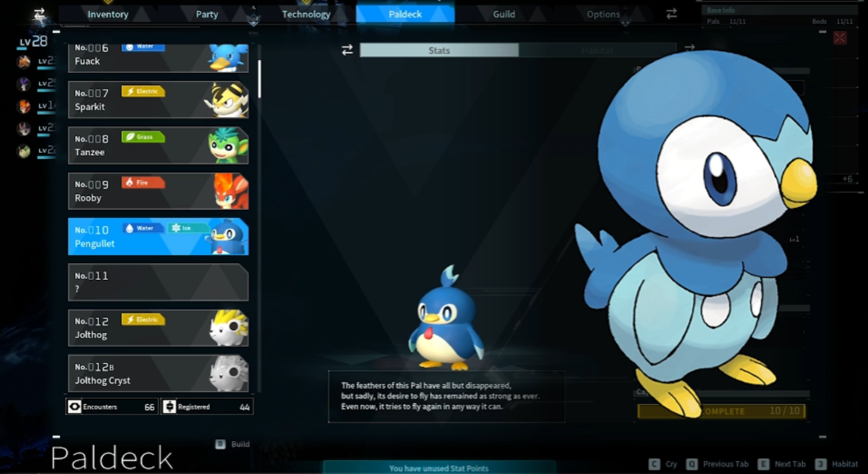Screen dimensions: 868x474
Task: Click the Paldeck list scrollbar
Action: click(259, 79)
